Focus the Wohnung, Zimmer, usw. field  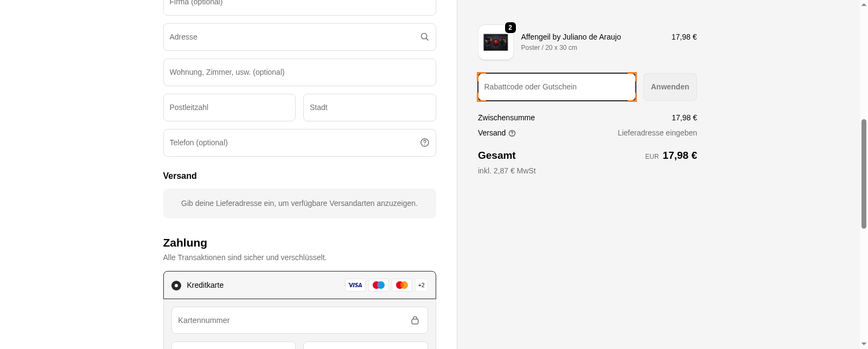point(299,72)
